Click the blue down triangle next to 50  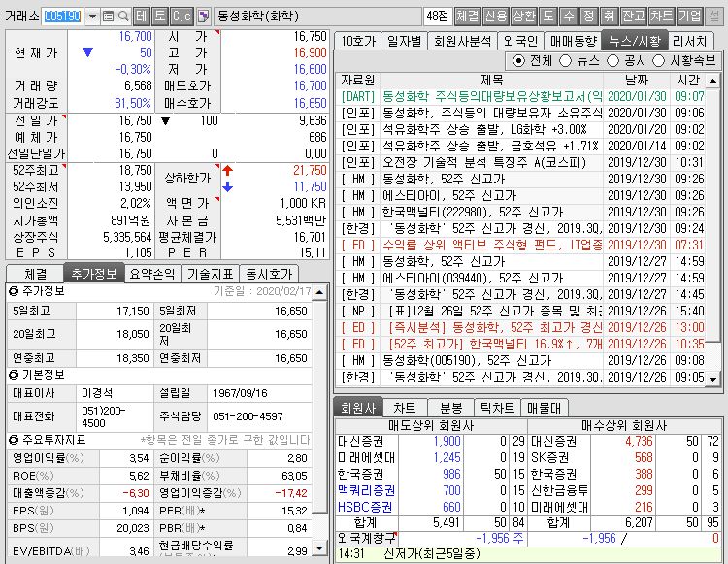87,52
